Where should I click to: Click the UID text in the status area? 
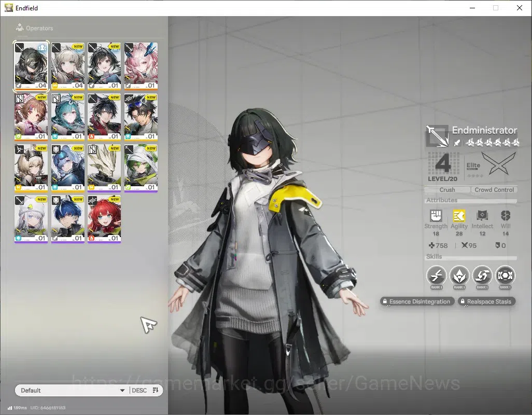[48, 408]
